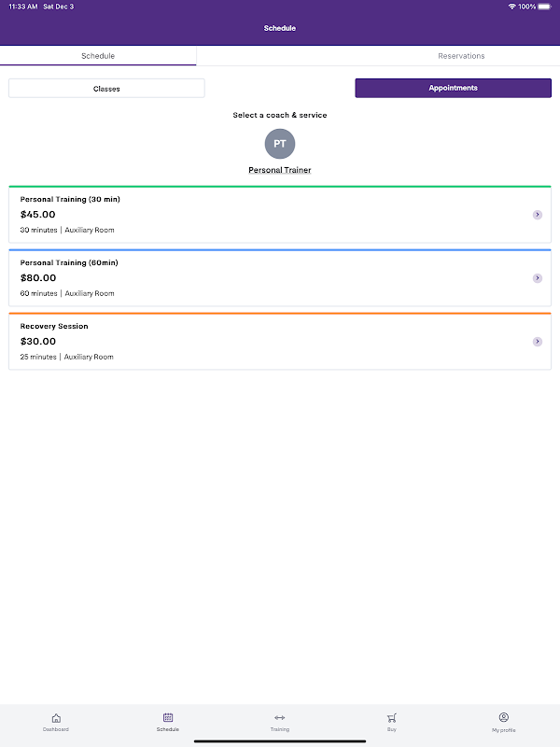Select the Schedule top tab
Screen dimensions: 560x747
[98, 56]
